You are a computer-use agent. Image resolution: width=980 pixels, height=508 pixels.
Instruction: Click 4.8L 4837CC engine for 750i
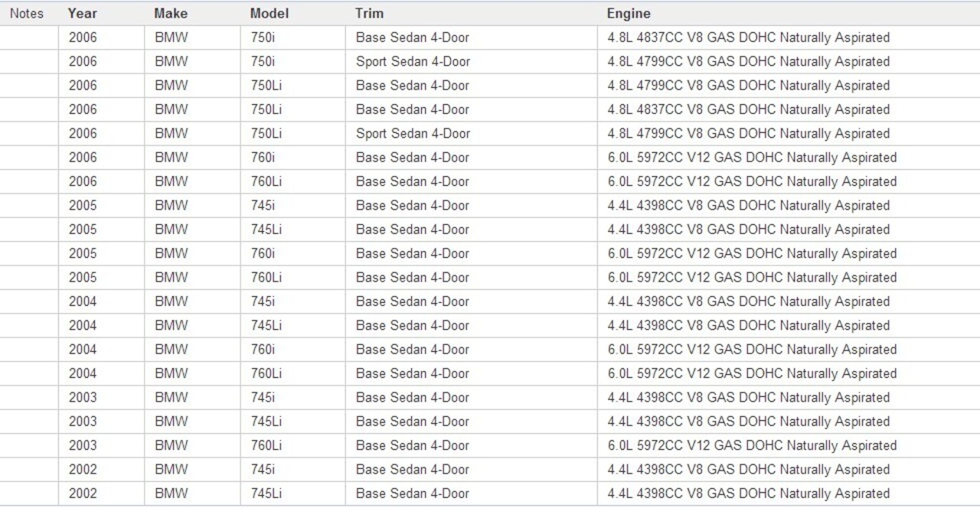click(x=748, y=37)
